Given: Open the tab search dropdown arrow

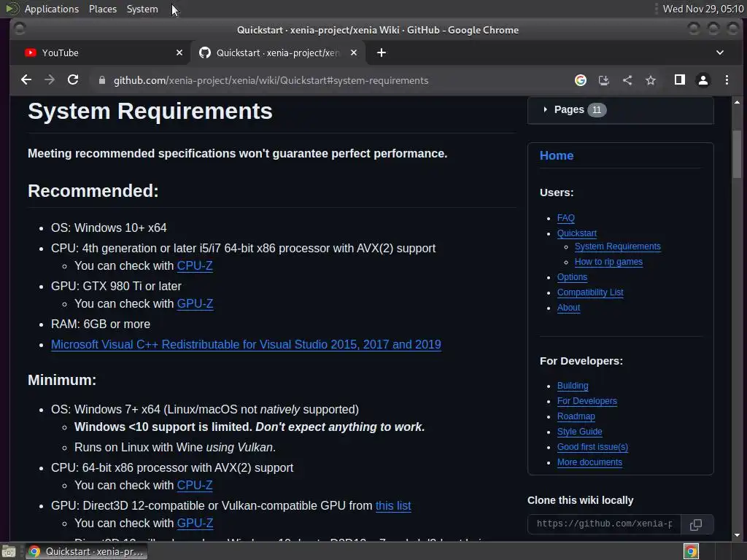Looking at the screenshot, I should tap(720, 52).
